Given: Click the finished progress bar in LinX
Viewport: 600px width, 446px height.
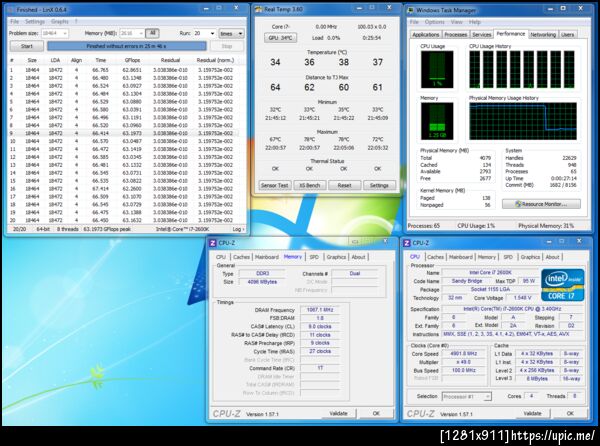Looking at the screenshot, I should (x=127, y=46).
